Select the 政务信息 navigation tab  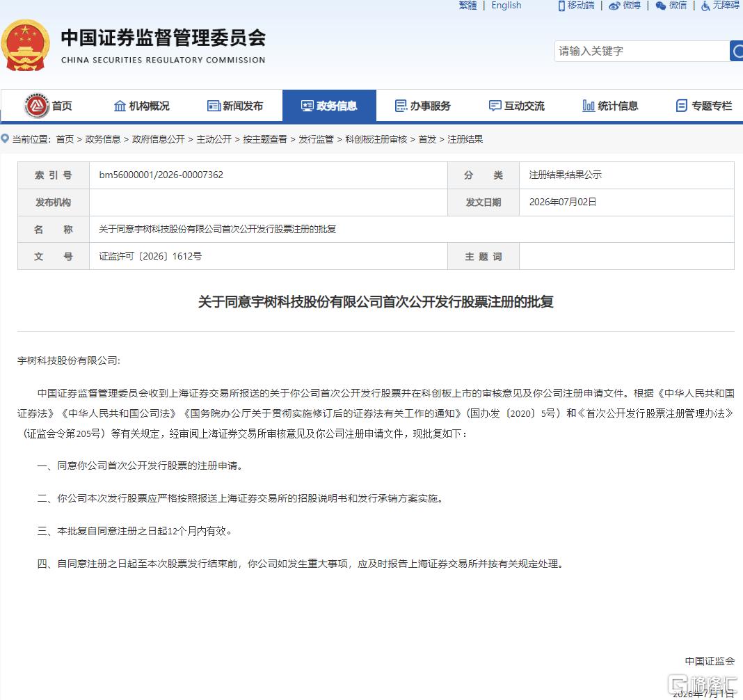(x=329, y=106)
